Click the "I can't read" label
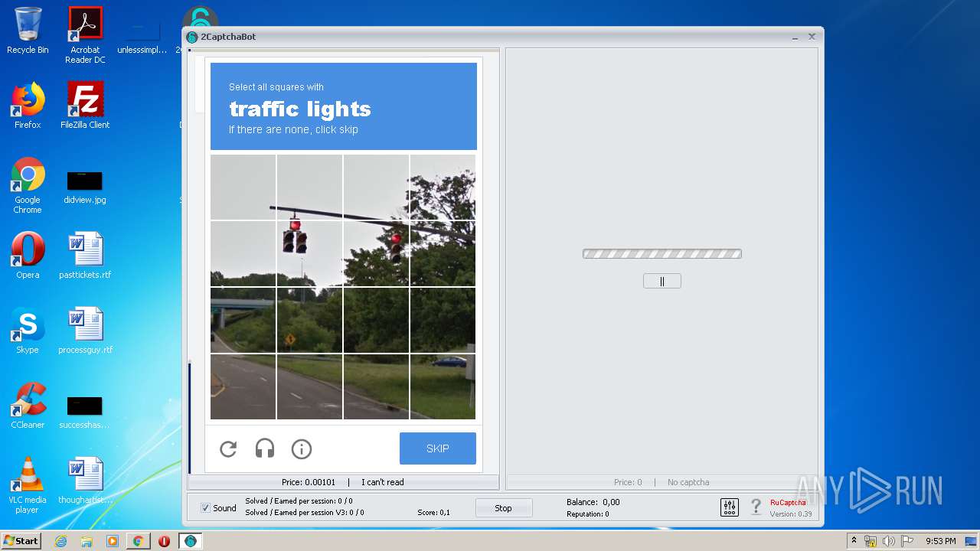Viewport: 980px width, 551px height. 383,482
